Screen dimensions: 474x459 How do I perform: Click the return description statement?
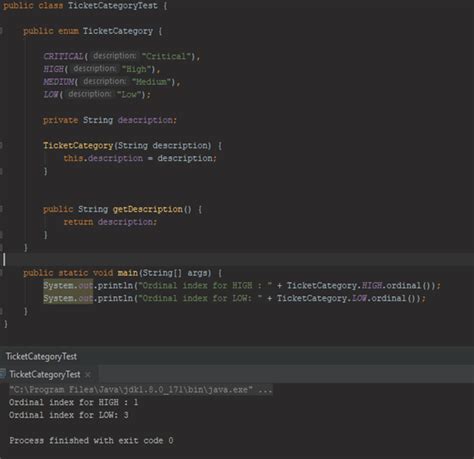pyautogui.click(x=110, y=222)
